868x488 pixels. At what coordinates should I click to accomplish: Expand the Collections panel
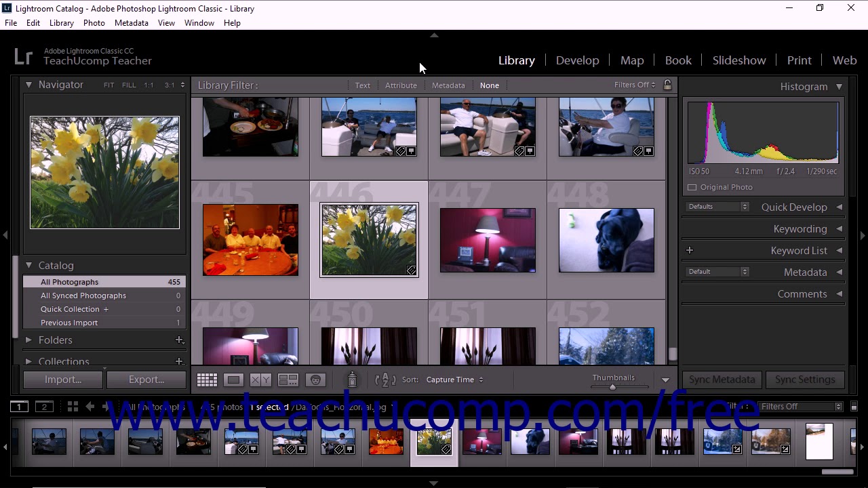(28, 361)
